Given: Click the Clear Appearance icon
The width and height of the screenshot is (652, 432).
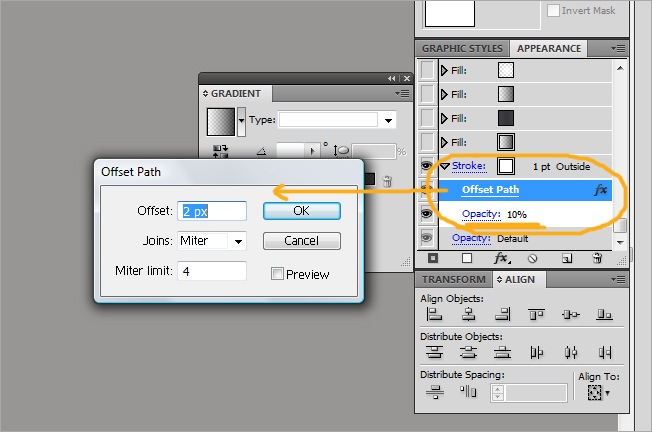Looking at the screenshot, I should pyautogui.click(x=532, y=259).
